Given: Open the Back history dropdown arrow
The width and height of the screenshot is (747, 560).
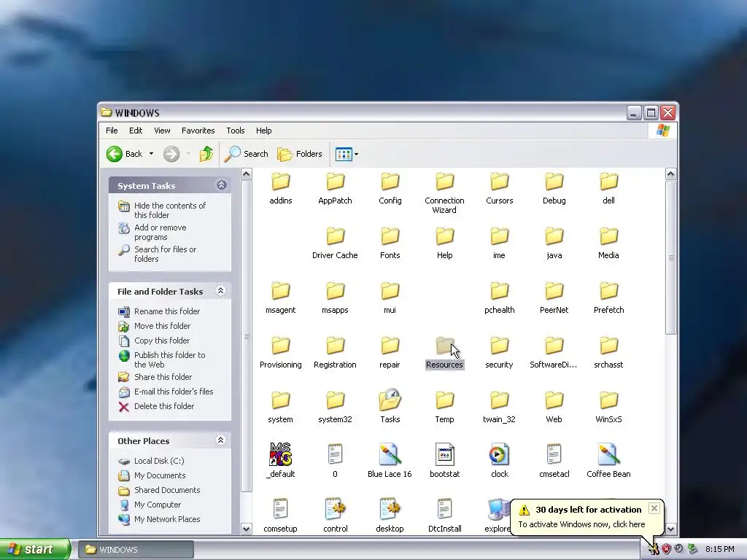Looking at the screenshot, I should 151,154.
